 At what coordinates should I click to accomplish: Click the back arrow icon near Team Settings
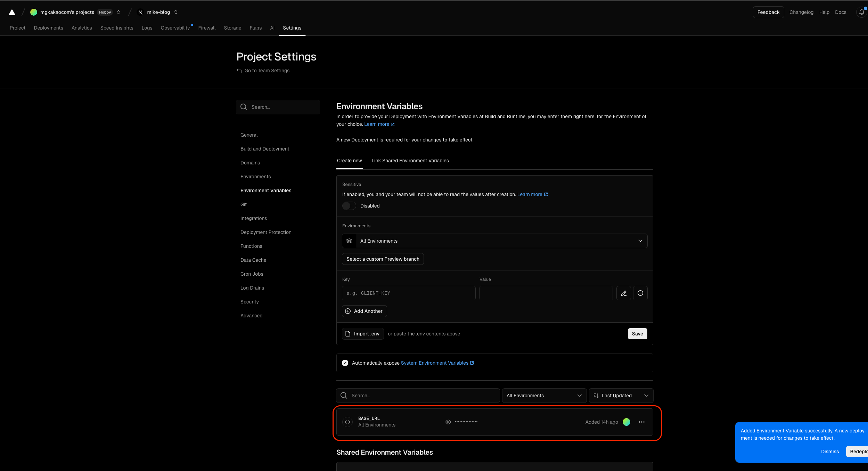(x=239, y=71)
